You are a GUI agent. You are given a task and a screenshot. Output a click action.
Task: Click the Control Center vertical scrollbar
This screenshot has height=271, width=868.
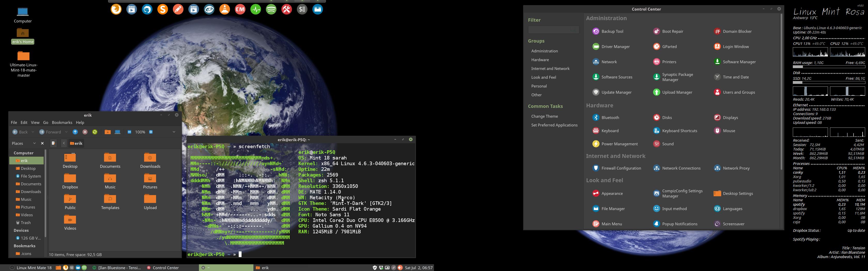[x=781, y=92]
